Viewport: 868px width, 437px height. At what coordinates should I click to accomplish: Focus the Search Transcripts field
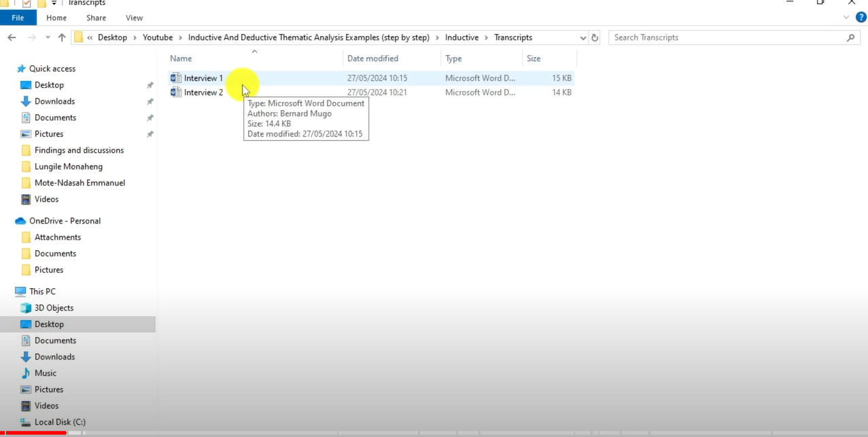pos(727,37)
